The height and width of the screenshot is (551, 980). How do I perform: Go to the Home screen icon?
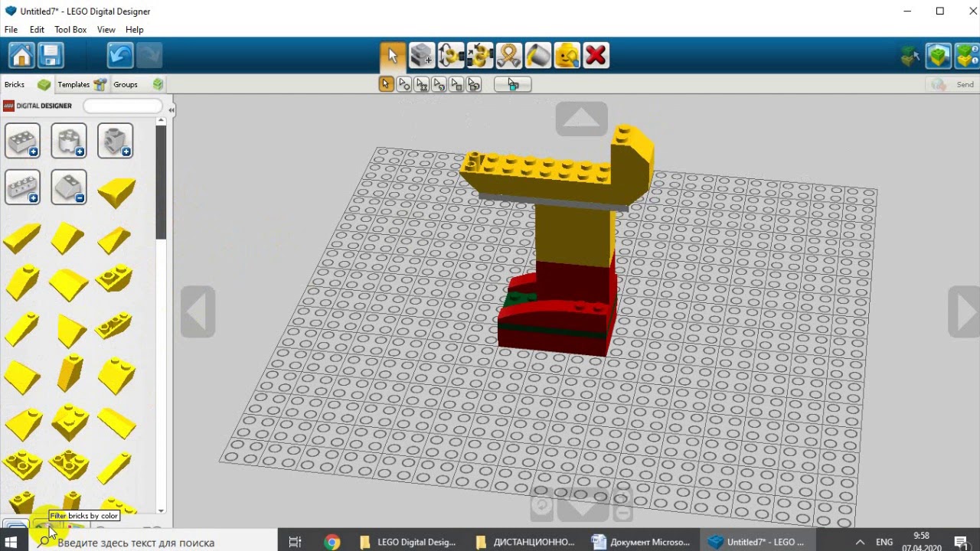tap(21, 55)
